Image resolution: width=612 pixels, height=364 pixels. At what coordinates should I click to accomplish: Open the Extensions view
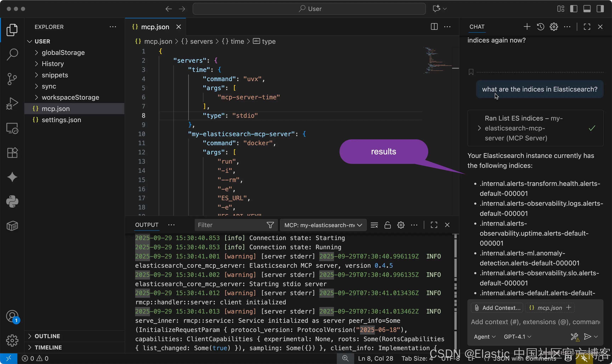(x=12, y=153)
